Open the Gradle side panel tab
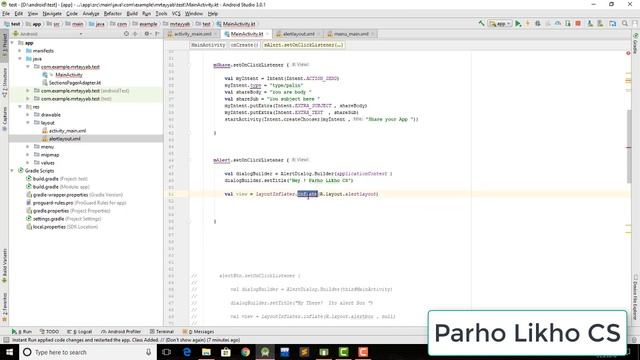 click(636, 43)
